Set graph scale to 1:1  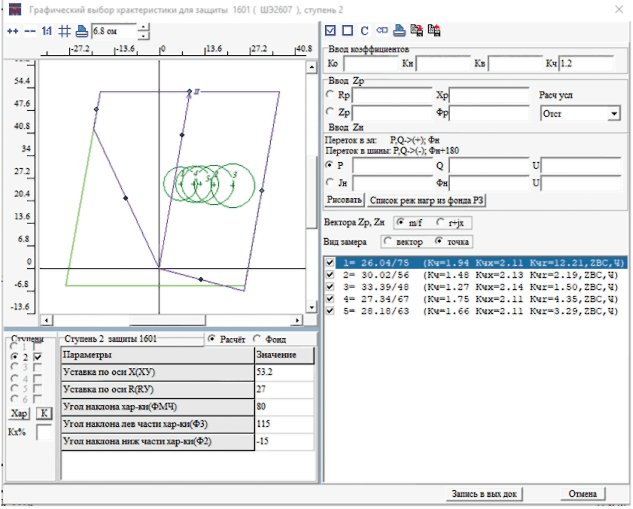tap(47, 31)
